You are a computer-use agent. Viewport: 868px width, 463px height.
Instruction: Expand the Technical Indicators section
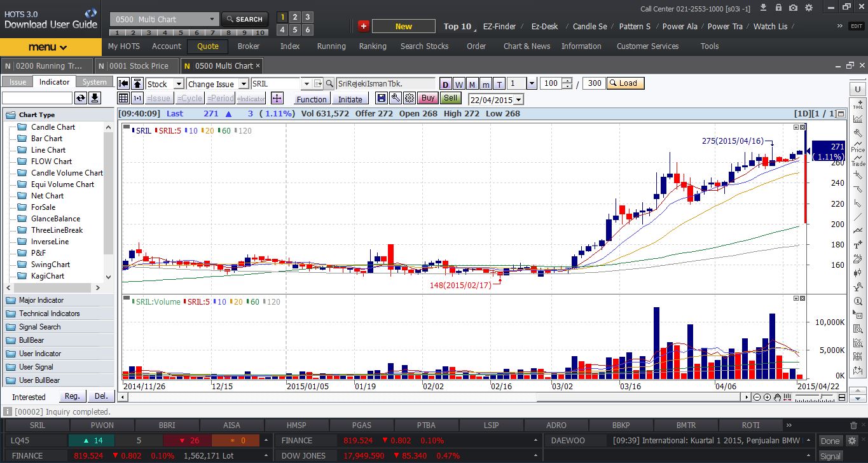(59, 314)
